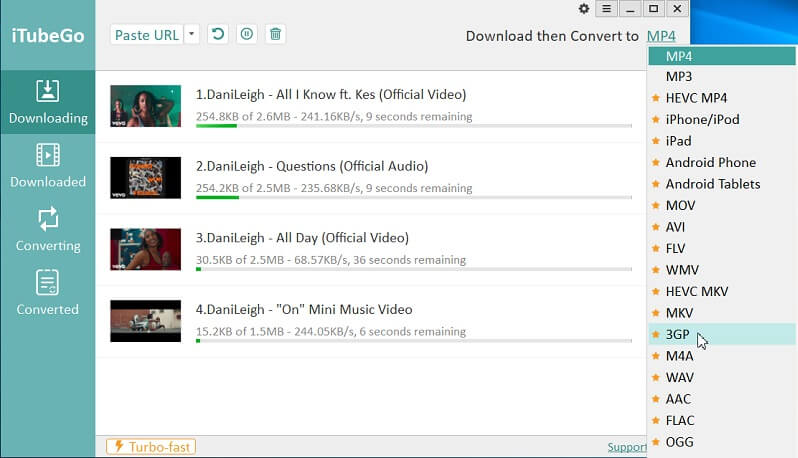The width and height of the screenshot is (798, 458).
Task: Choose iPhone/iPod format
Action: pos(722,119)
